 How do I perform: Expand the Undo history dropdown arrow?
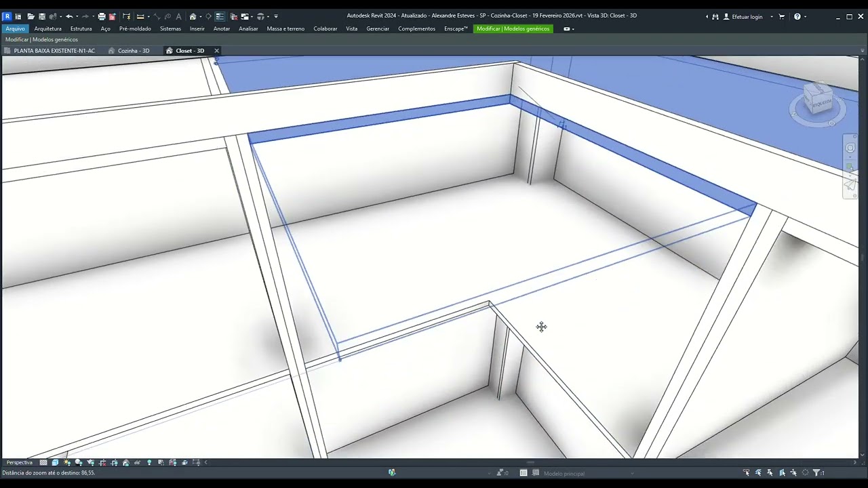(x=77, y=16)
